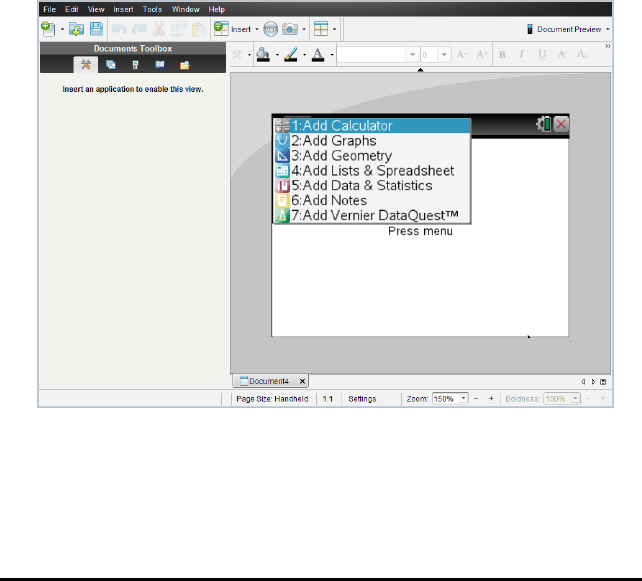
Task: Select the Document Tools tab in toolbox
Action: coord(86,65)
